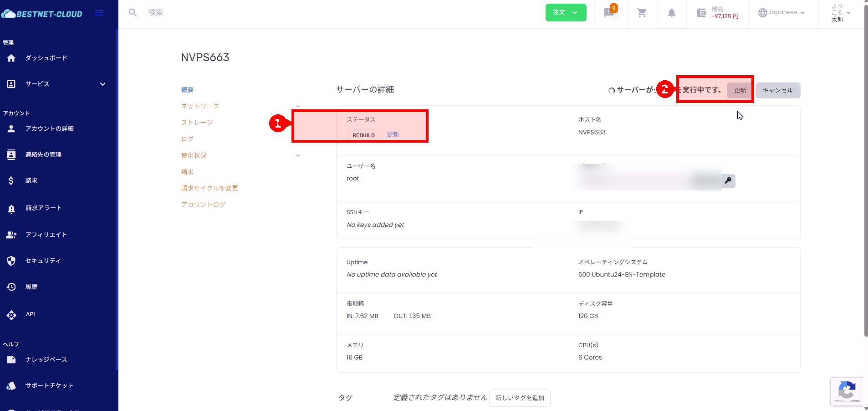Open the green 注文 dropdown button
The image size is (868, 411).
[566, 12]
